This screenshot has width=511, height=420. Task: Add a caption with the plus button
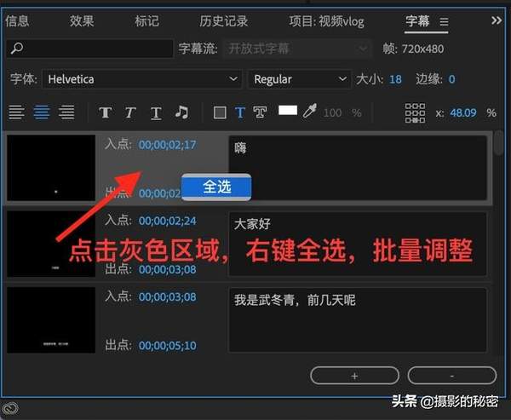354,376
